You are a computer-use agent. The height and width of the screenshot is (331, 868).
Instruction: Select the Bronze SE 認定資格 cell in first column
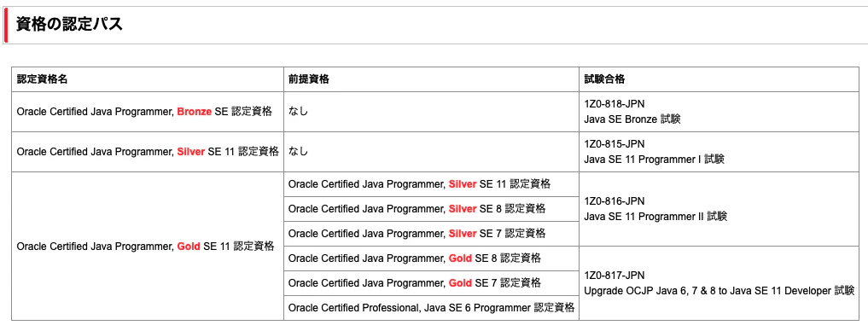point(148,111)
